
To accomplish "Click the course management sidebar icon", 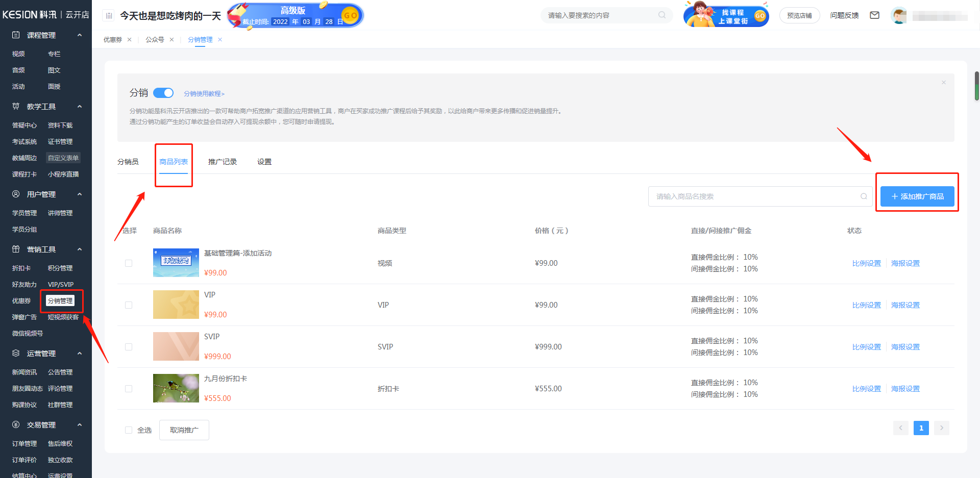I will click(x=16, y=35).
